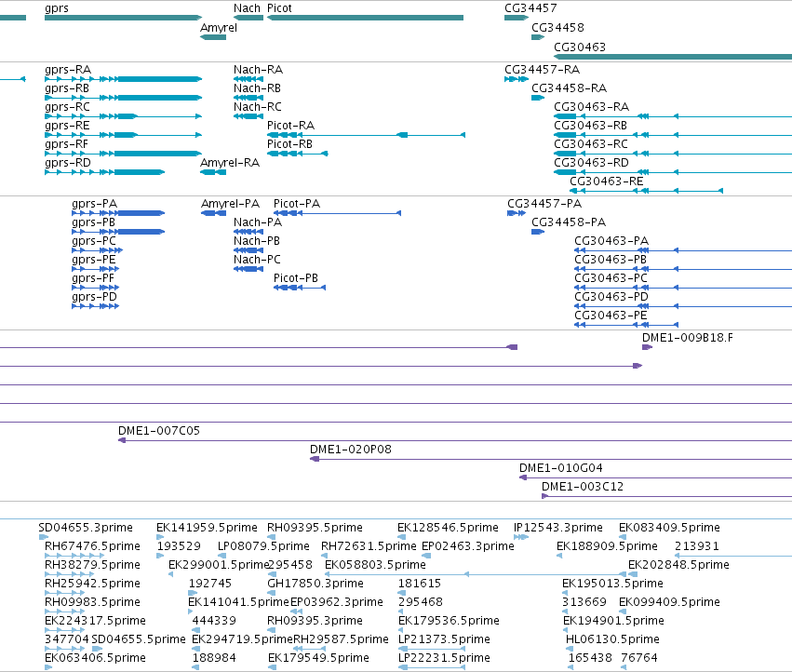Click EST EK179536.5prime label
Viewport: 792px width, 672px height.
[449, 621]
